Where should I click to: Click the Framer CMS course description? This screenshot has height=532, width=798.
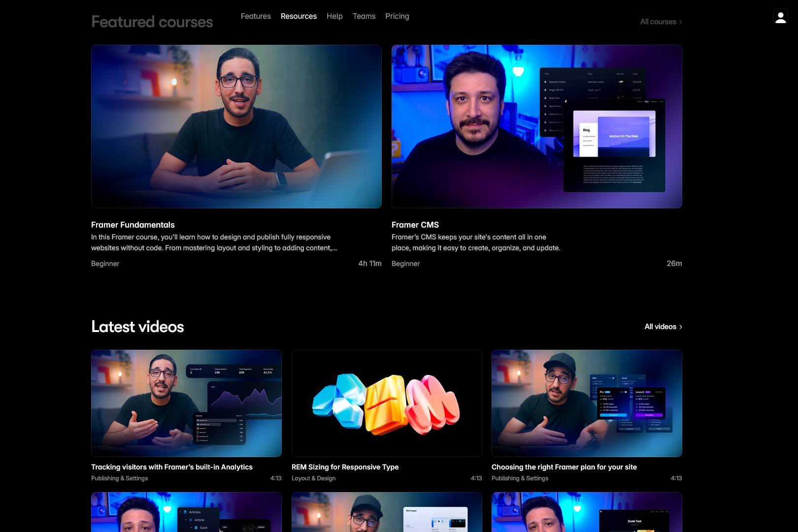pos(476,242)
